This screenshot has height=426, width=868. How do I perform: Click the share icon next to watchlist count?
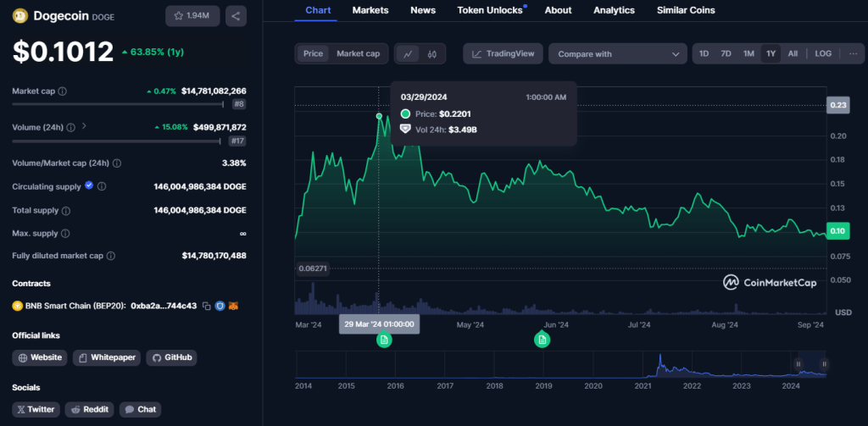[x=236, y=15]
